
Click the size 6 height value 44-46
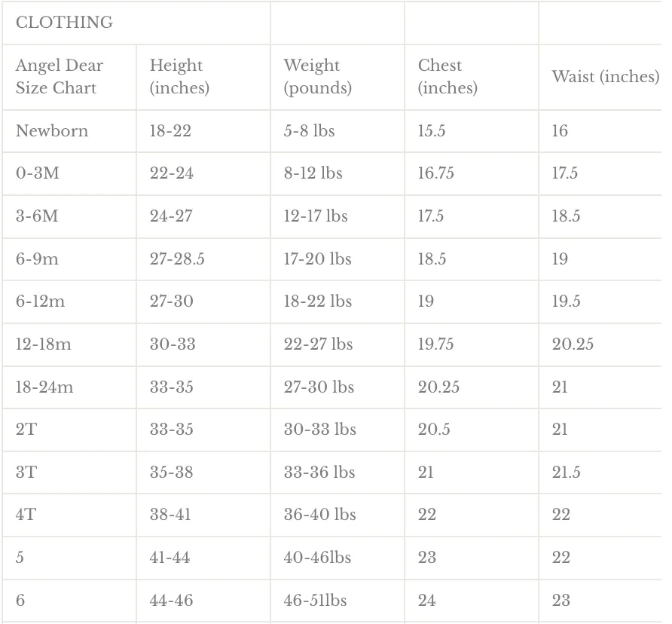(172, 600)
